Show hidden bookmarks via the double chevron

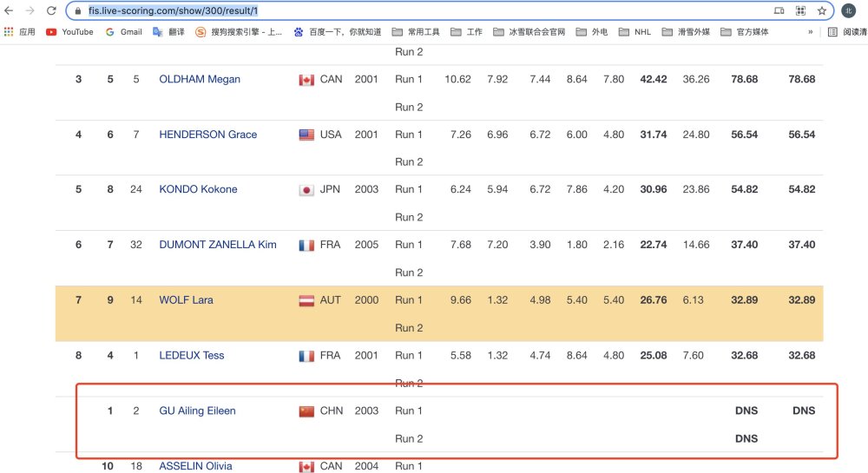tap(811, 32)
